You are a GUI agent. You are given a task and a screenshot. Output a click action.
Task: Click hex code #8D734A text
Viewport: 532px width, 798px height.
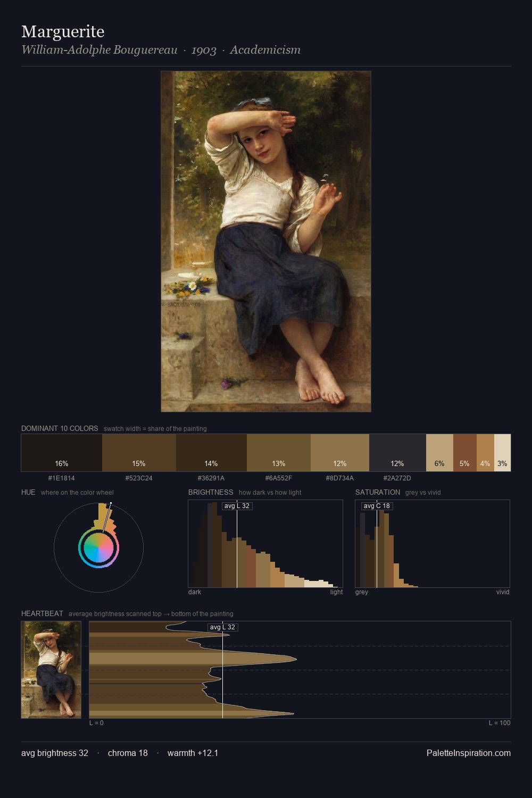click(x=340, y=478)
